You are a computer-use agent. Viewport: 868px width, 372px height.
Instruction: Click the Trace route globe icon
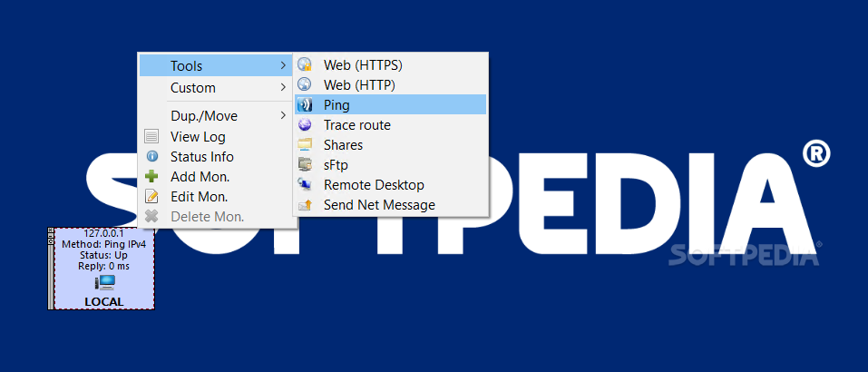pyautogui.click(x=305, y=124)
